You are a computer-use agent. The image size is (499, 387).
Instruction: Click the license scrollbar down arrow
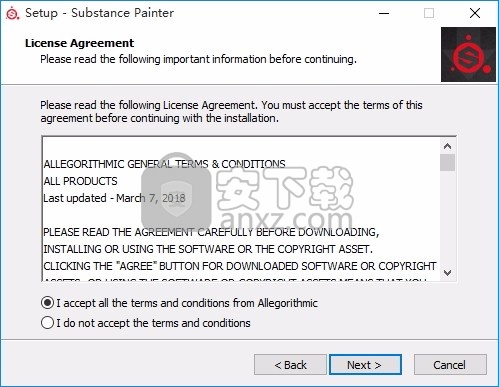click(447, 273)
